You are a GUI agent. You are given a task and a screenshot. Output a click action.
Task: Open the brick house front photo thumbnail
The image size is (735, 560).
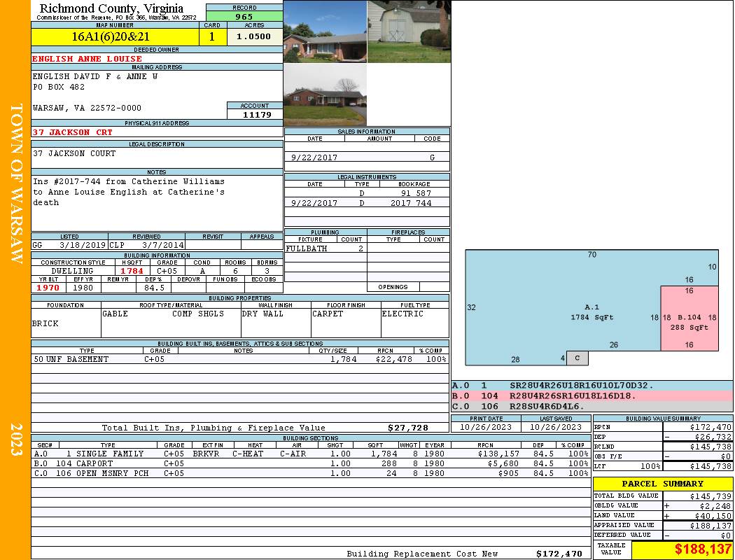325,31
